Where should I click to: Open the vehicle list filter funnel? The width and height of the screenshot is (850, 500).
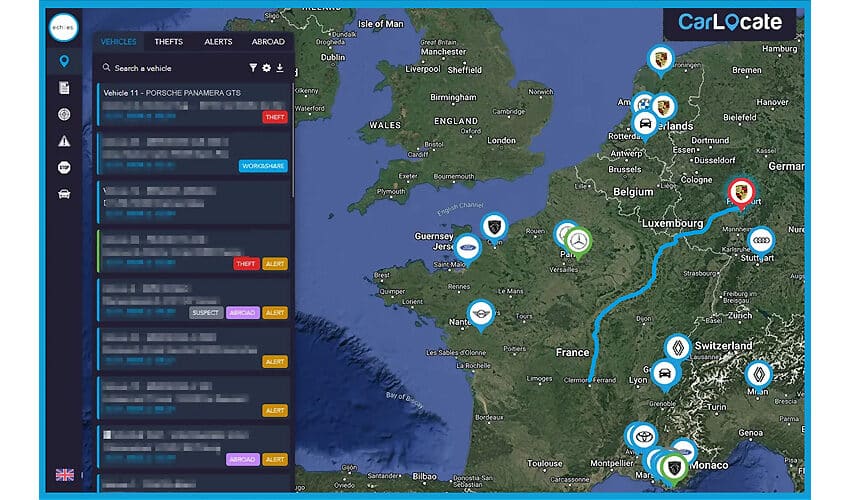253,68
